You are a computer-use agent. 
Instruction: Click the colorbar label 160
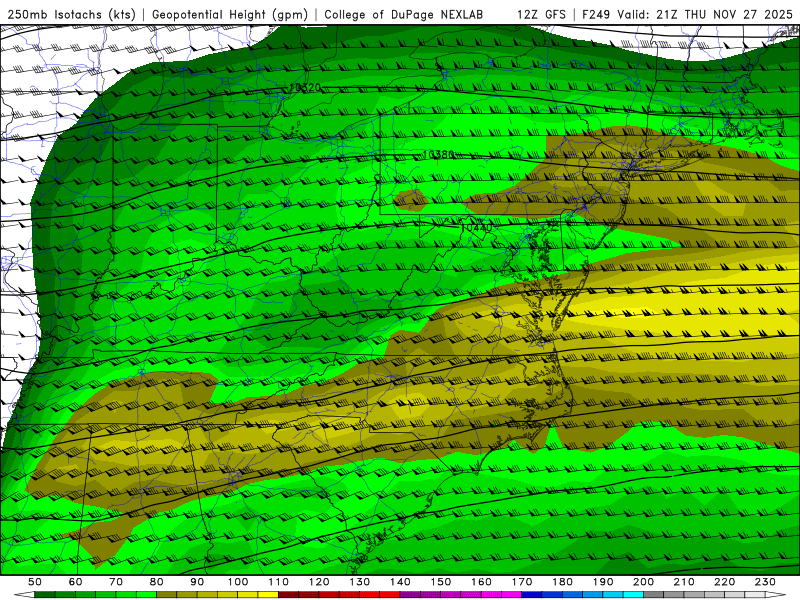click(x=481, y=582)
